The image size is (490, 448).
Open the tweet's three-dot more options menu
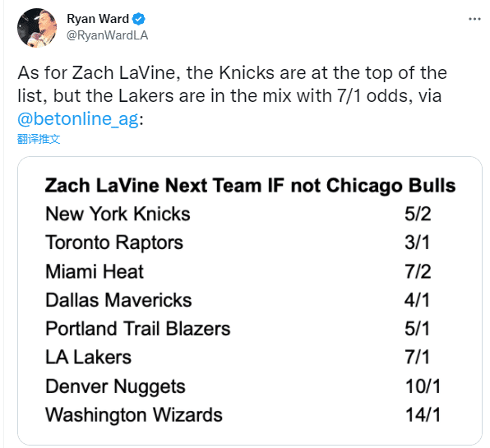[474, 20]
